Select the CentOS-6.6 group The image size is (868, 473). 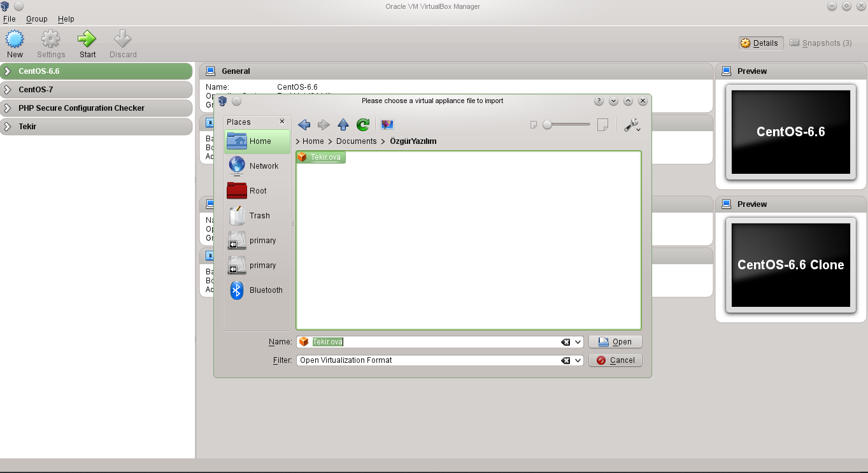96,71
